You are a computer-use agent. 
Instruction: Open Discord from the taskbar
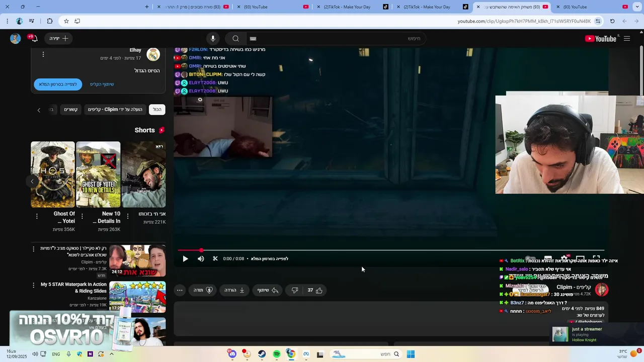tap(232, 354)
